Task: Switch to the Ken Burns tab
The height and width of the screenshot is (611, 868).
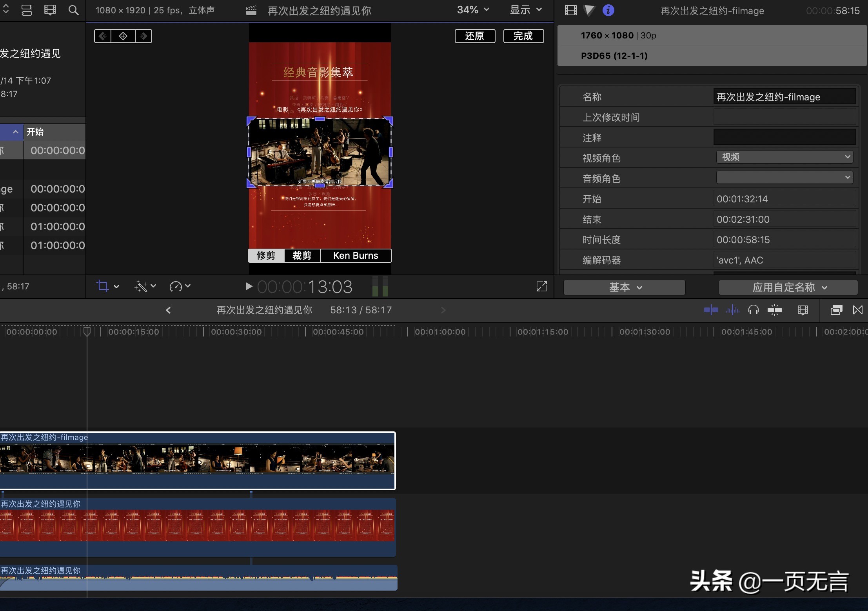Action: (355, 255)
